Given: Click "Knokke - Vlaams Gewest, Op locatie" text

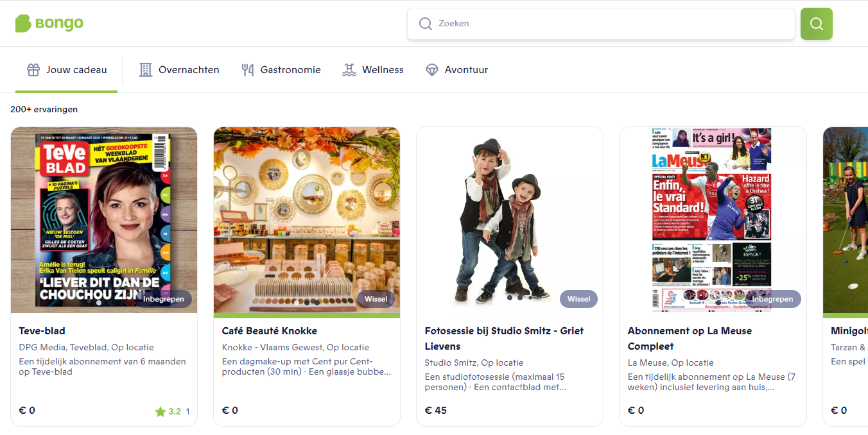Looking at the screenshot, I should click(295, 348).
